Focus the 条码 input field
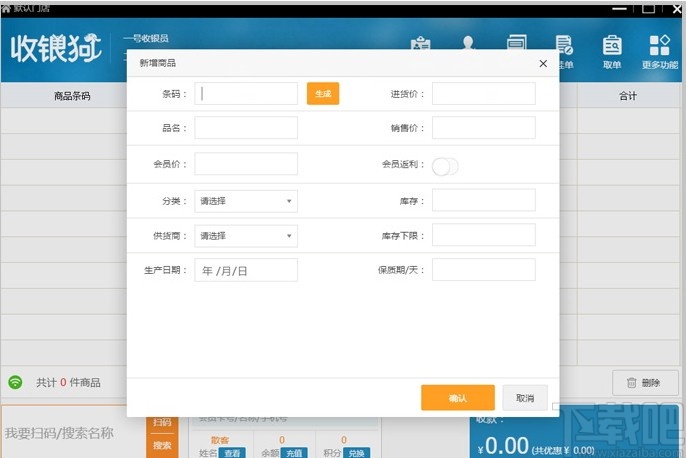Image resolution: width=687 pixels, height=458 pixels. point(246,93)
